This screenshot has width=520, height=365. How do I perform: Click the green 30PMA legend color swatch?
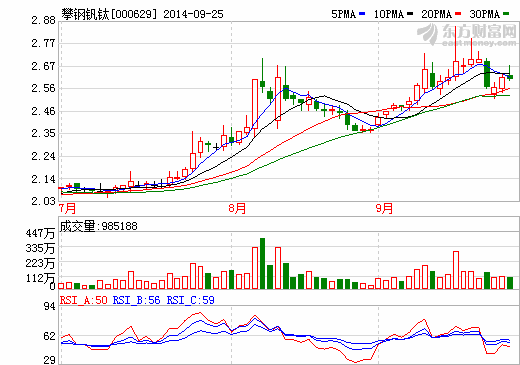point(506,14)
